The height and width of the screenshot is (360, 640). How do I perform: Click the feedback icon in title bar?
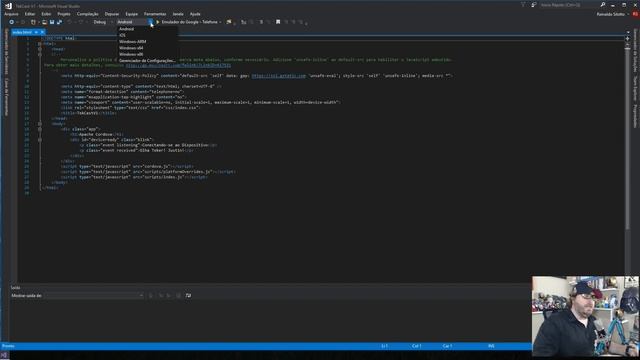pos(533,5)
